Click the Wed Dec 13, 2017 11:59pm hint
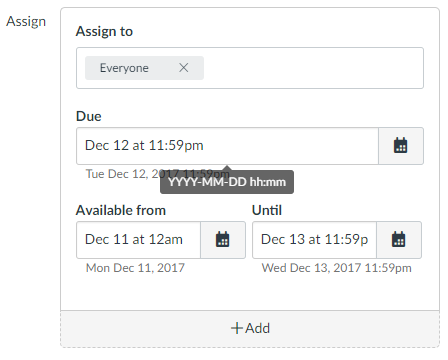The width and height of the screenshot is (448, 360). coord(337,268)
